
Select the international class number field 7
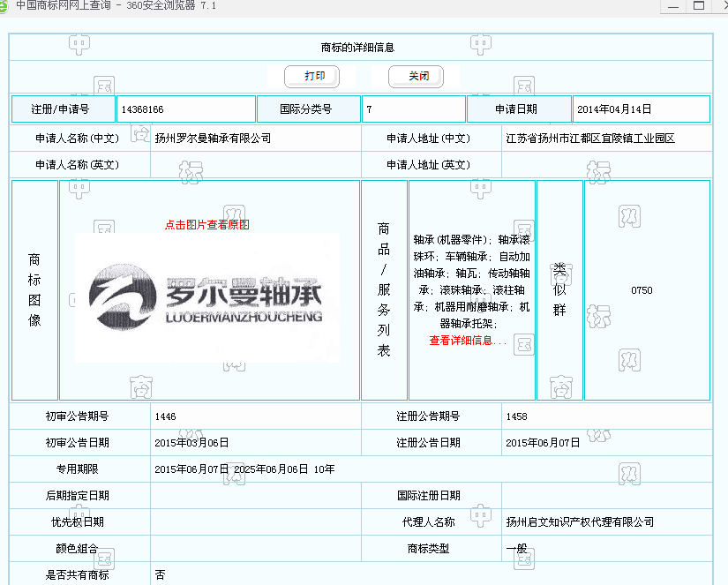pyautogui.click(x=413, y=109)
